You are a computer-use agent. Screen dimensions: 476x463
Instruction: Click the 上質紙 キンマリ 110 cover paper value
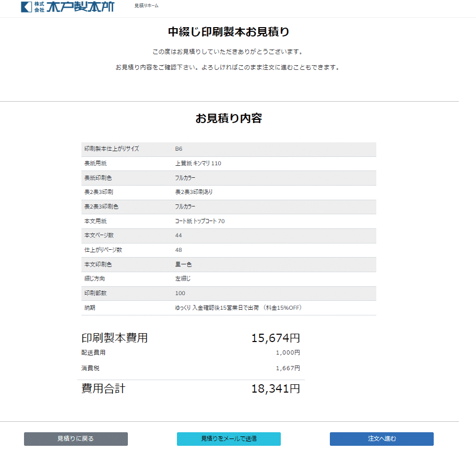tap(198, 164)
